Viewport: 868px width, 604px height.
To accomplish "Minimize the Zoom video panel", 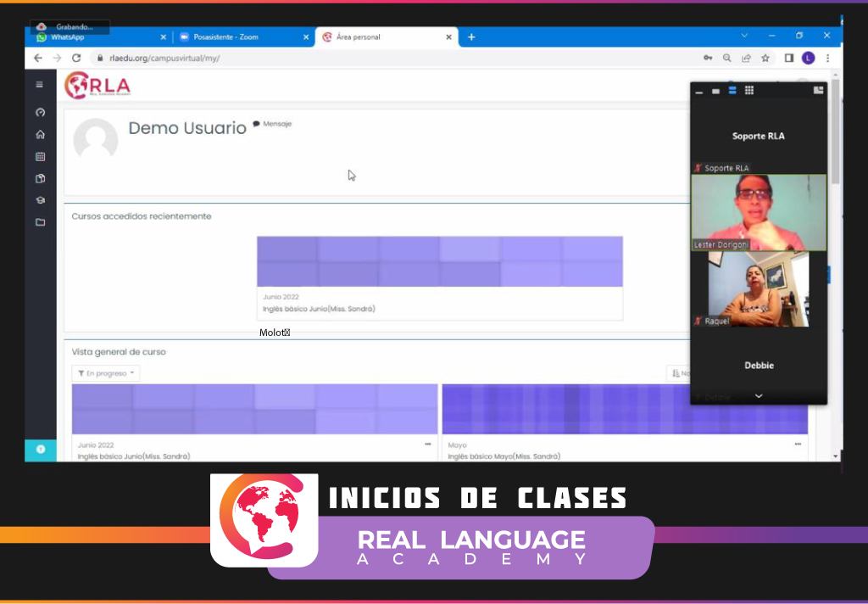I will (x=699, y=92).
